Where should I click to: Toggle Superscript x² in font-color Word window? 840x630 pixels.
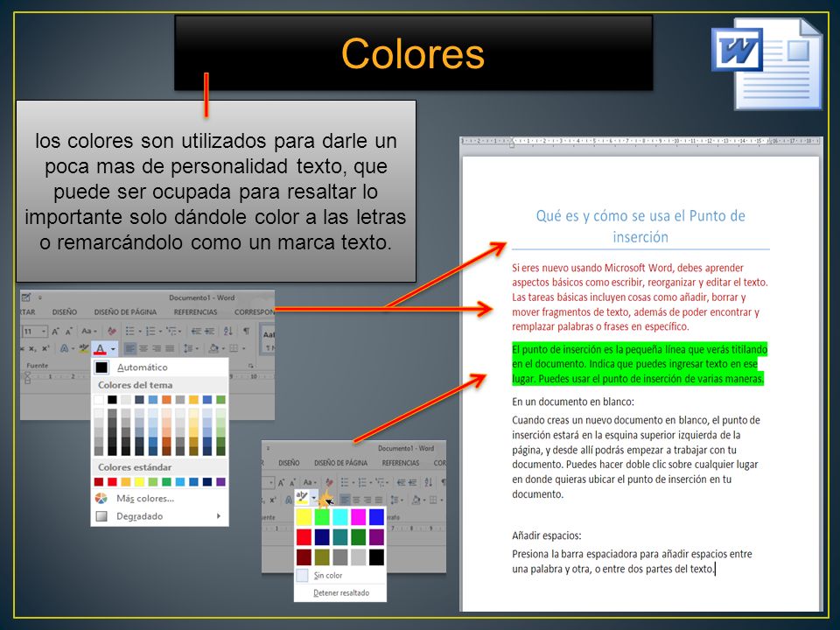coord(45,348)
